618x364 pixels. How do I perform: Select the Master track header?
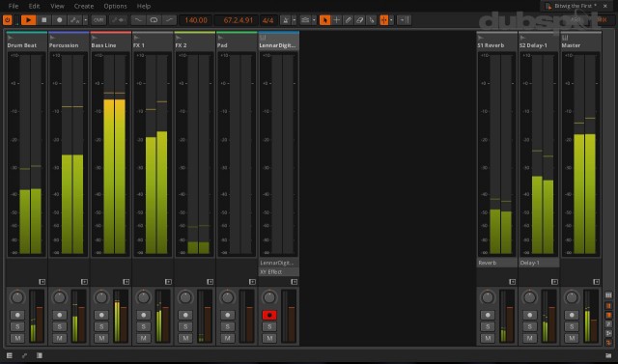point(581,42)
